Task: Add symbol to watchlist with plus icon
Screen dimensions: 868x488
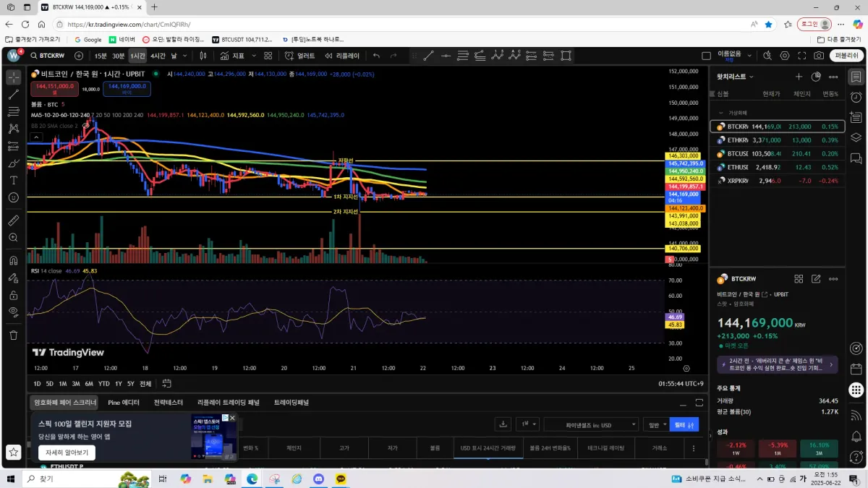Action: [x=799, y=77]
